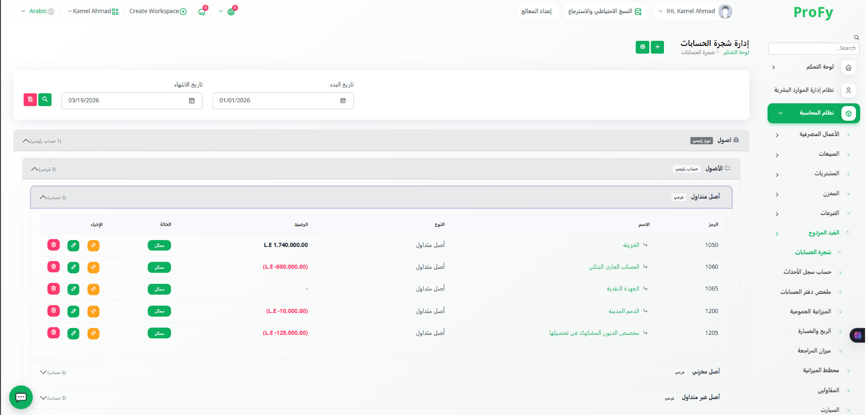Click the Kamel Ahmad user avatar
Screen dimensions: 868x415
[x=725, y=11]
